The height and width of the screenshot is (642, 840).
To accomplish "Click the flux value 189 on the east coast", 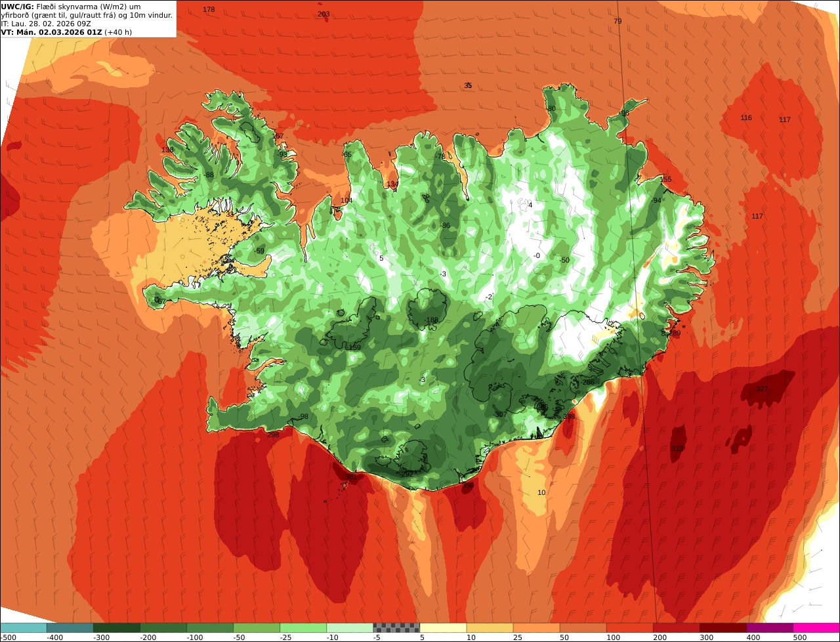I will click(675, 333).
